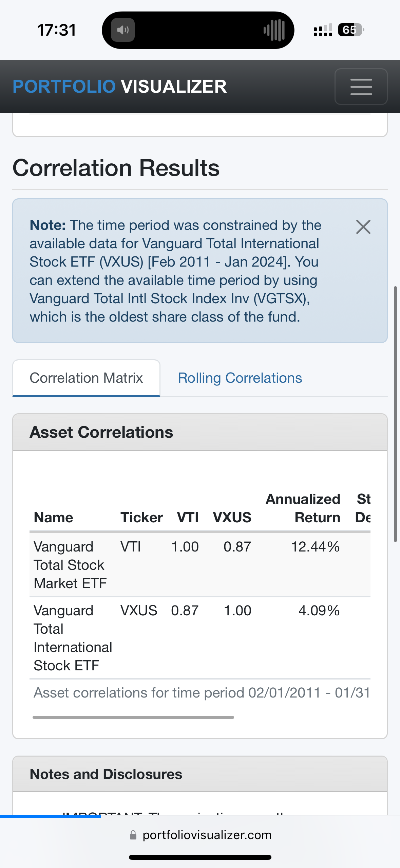Tap the lock icon beside the URL

(133, 835)
